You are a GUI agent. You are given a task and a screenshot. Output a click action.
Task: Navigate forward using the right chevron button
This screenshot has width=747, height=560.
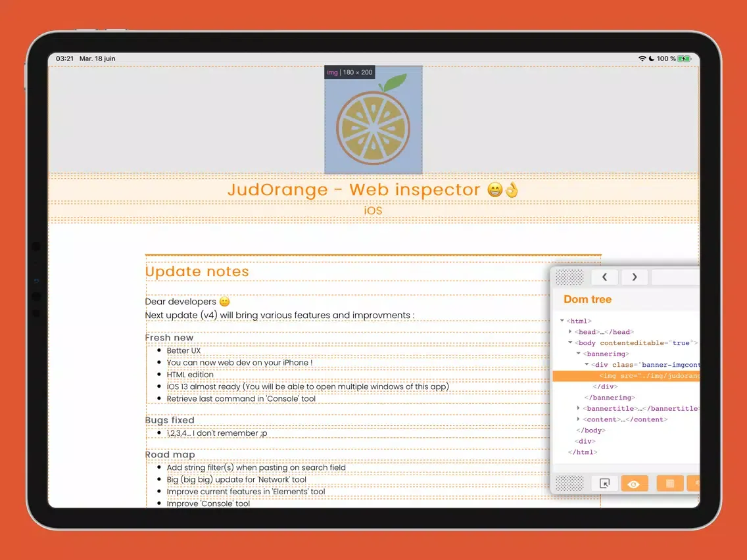[634, 277]
